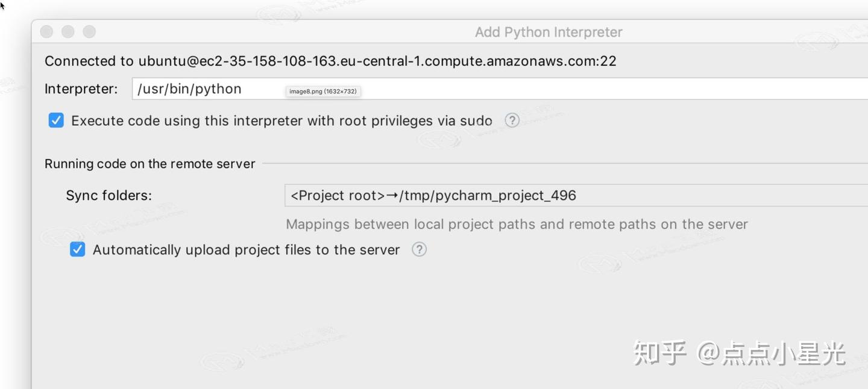
Task: Click the green zoom window button
Action: click(89, 31)
